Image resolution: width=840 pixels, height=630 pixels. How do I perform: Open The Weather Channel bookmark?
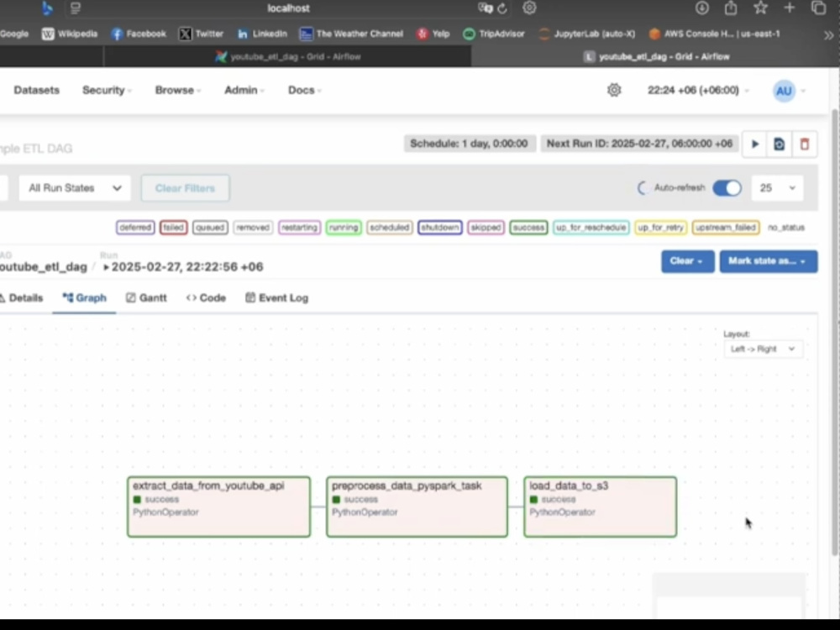pos(351,34)
